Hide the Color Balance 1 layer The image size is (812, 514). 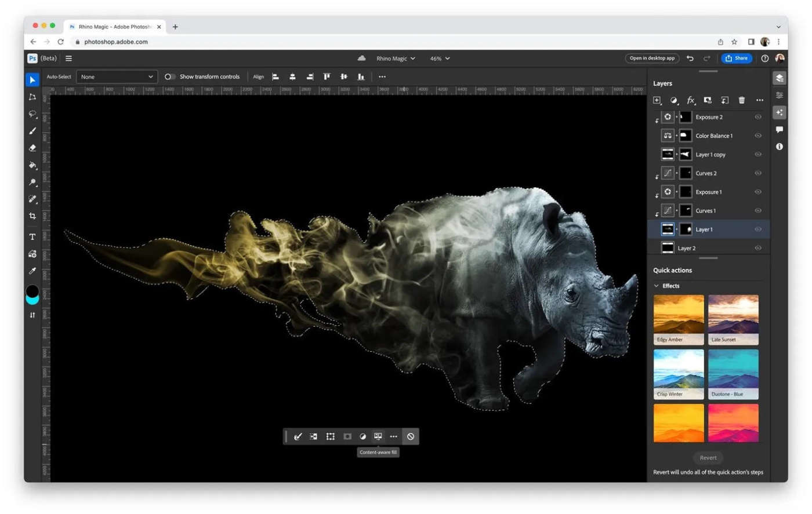click(x=757, y=135)
